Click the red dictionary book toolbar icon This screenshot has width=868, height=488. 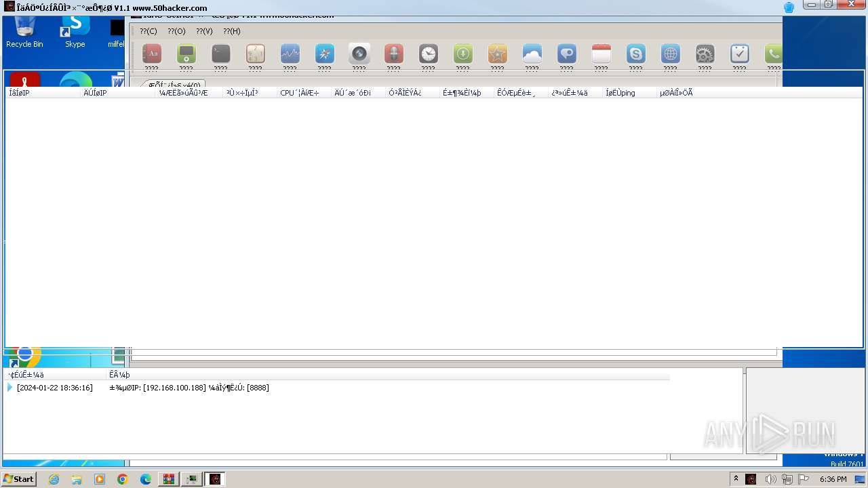(x=151, y=54)
